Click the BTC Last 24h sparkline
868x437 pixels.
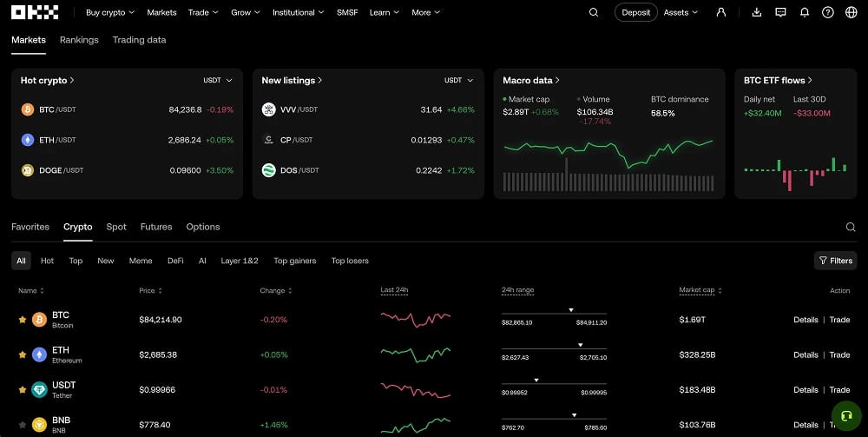click(x=416, y=320)
